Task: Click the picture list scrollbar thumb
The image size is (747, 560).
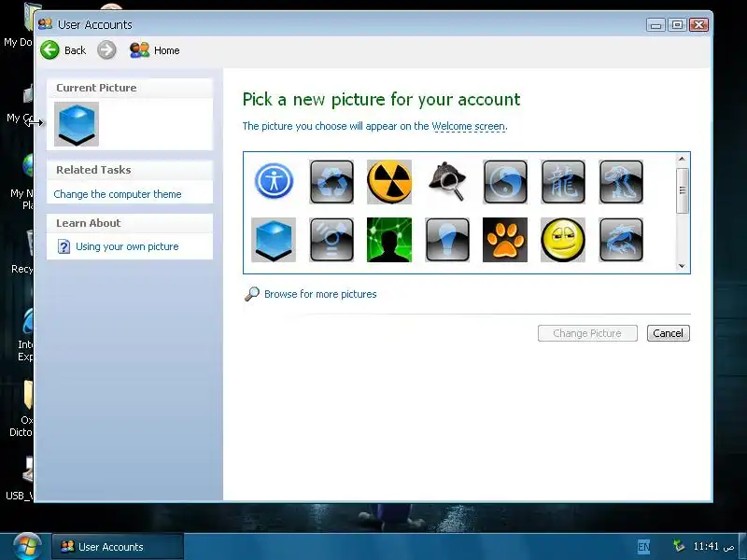Action: pyautogui.click(x=682, y=190)
